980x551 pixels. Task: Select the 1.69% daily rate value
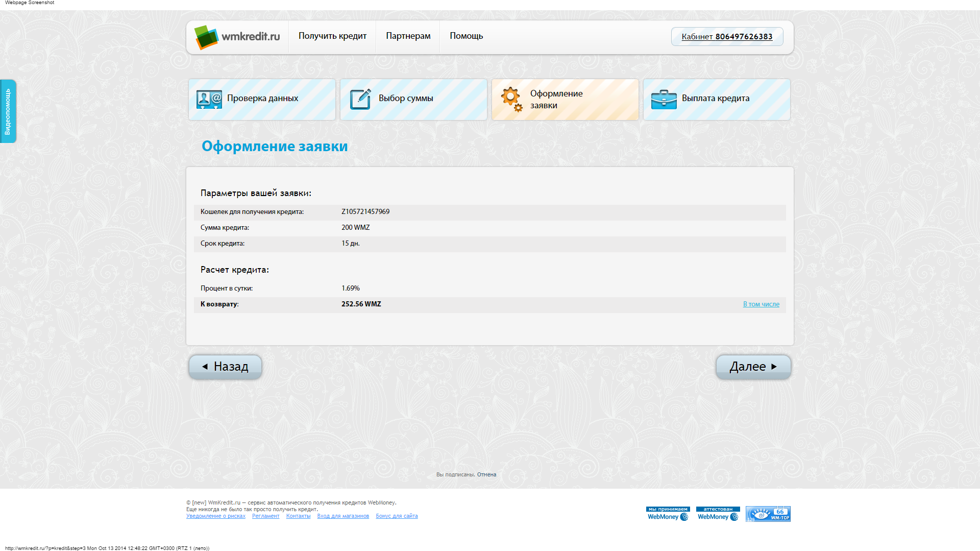351,289
